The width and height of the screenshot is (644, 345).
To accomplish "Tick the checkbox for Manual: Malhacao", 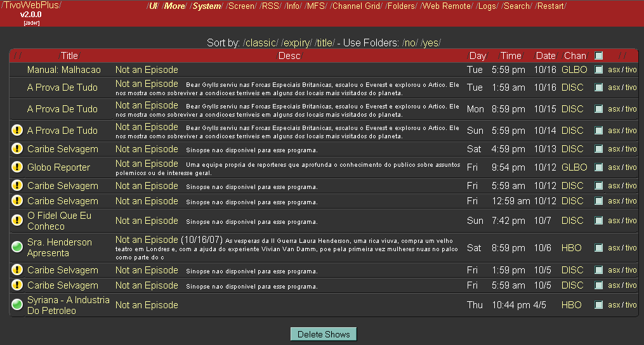I will [598, 70].
